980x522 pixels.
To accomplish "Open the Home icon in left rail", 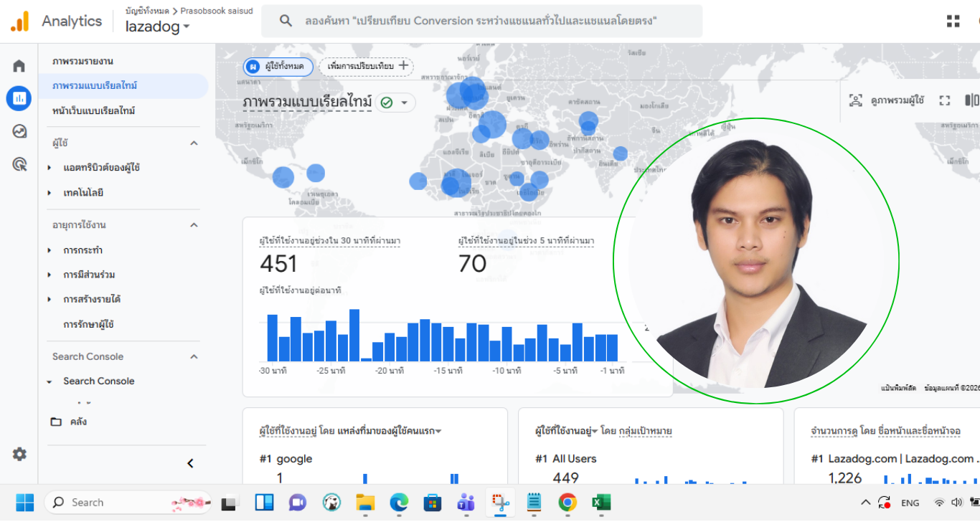I will click(19, 66).
